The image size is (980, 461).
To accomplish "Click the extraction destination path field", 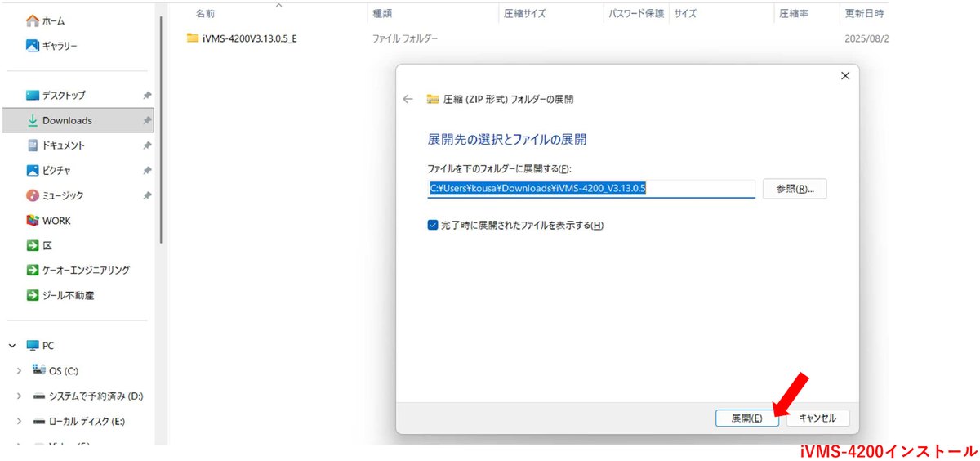I will pos(591,188).
